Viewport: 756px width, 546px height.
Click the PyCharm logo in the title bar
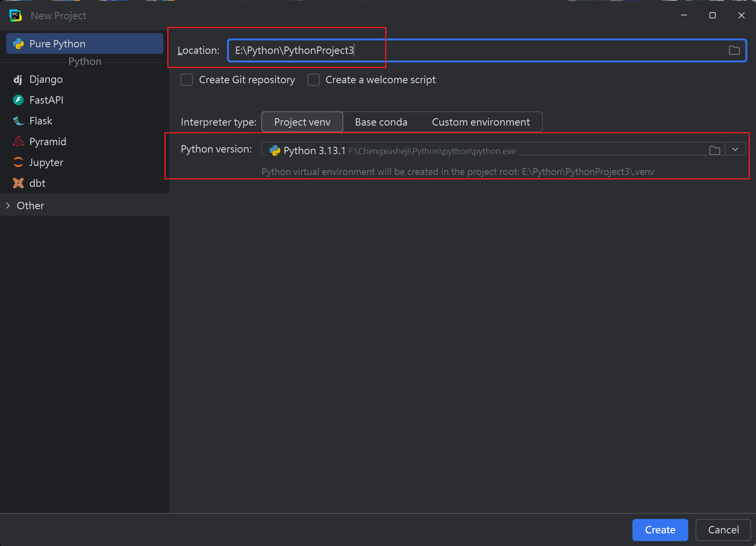click(16, 15)
